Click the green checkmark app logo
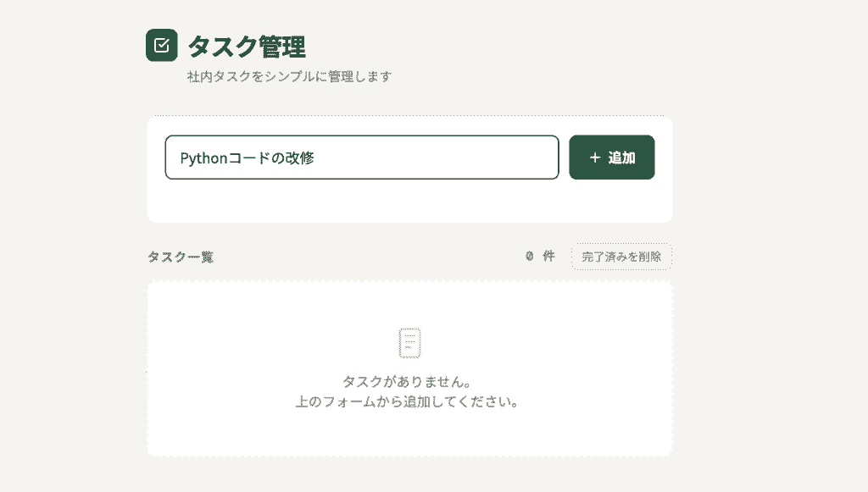The width and height of the screenshot is (868, 492). pyautogui.click(x=162, y=46)
